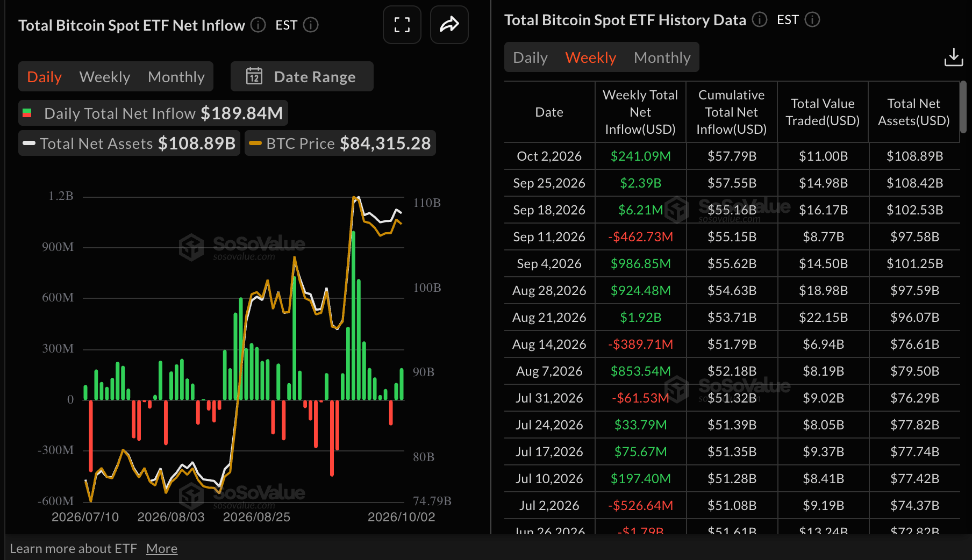972x560 pixels.
Task: Click the $33.79M weekly inflow cell
Action: pyautogui.click(x=640, y=425)
